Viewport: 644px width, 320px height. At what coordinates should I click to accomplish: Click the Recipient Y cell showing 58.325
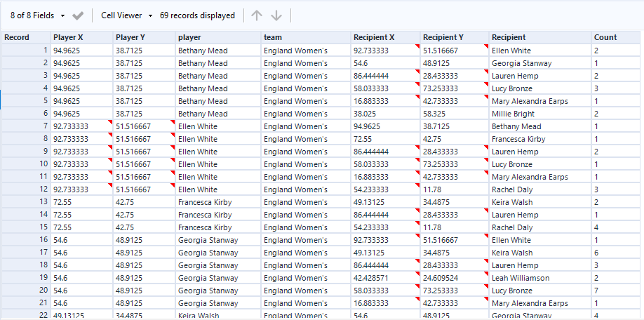(454, 114)
